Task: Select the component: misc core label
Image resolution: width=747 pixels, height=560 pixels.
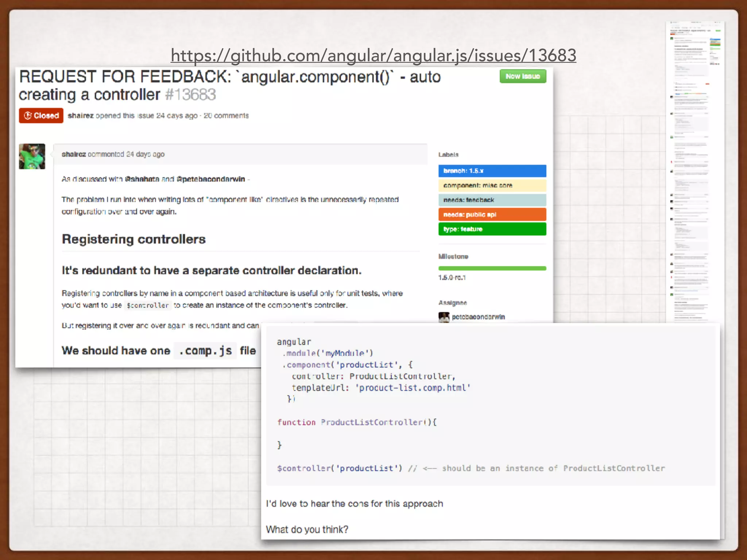Action: click(492, 186)
